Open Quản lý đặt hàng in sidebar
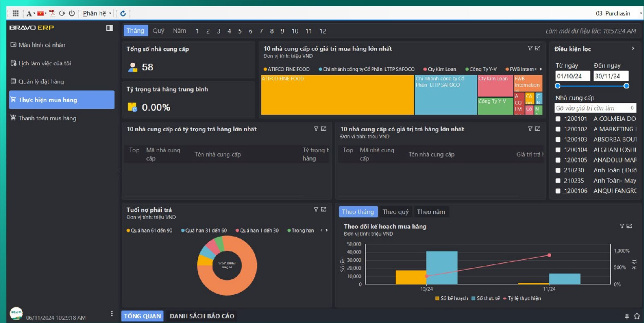 pos(41,81)
